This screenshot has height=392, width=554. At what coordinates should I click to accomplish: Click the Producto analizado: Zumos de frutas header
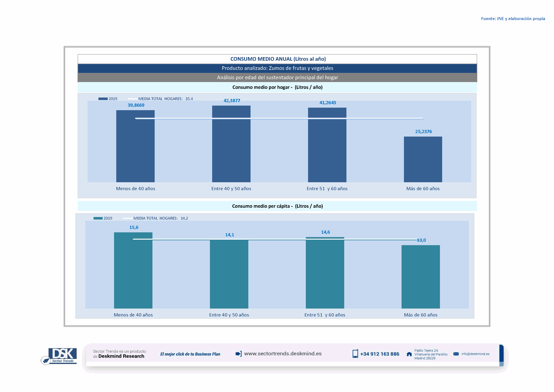(x=277, y=68)
